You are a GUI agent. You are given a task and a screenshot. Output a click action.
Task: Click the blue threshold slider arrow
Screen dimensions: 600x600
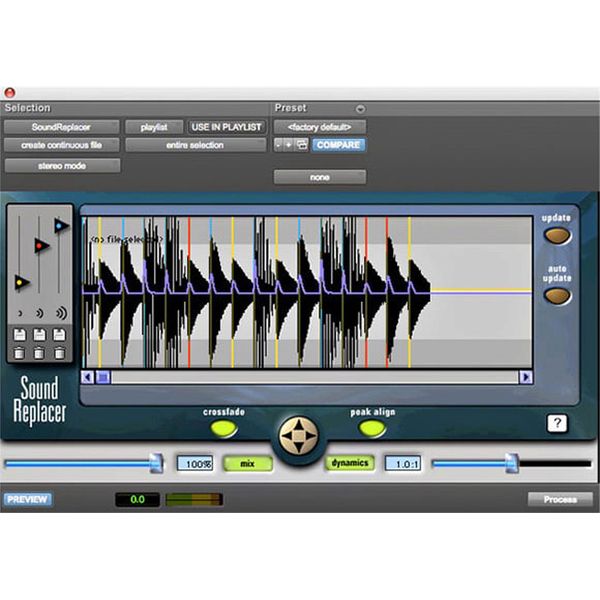(61, 226)
